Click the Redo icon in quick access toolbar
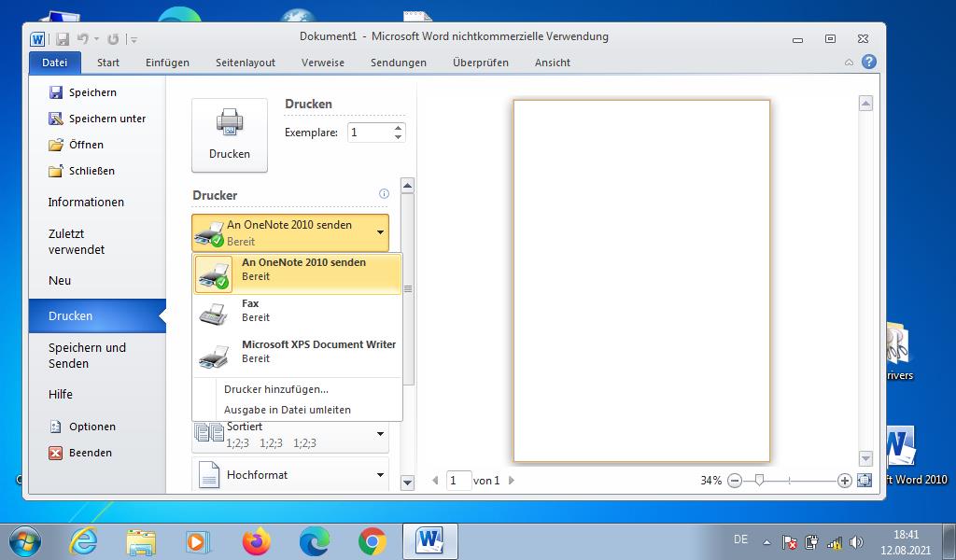956x560 pixels. 113,39
